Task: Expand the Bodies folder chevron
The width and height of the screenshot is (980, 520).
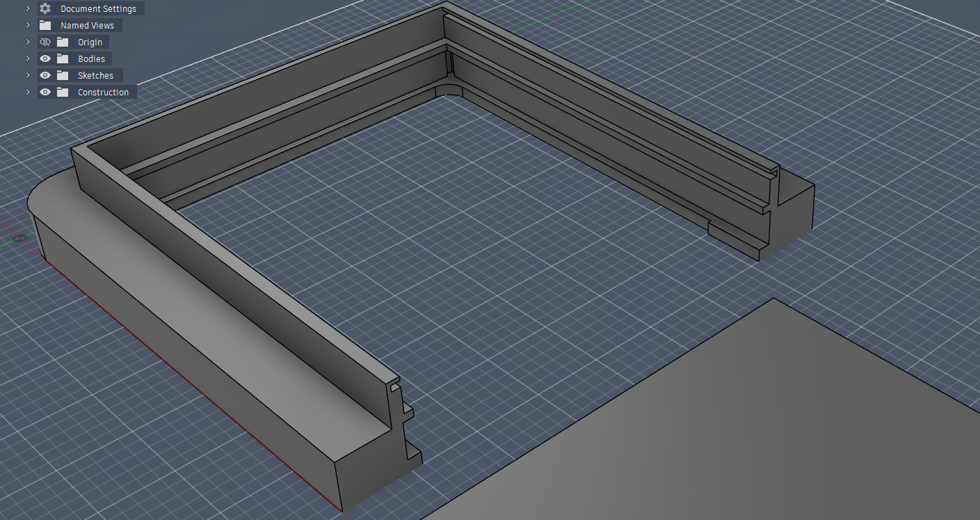Action: (28, 58)
